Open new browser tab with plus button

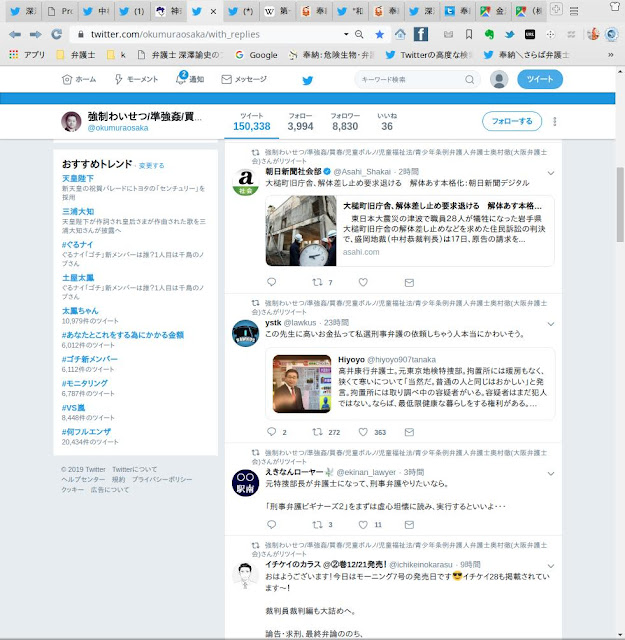click(x=556, y=9)
